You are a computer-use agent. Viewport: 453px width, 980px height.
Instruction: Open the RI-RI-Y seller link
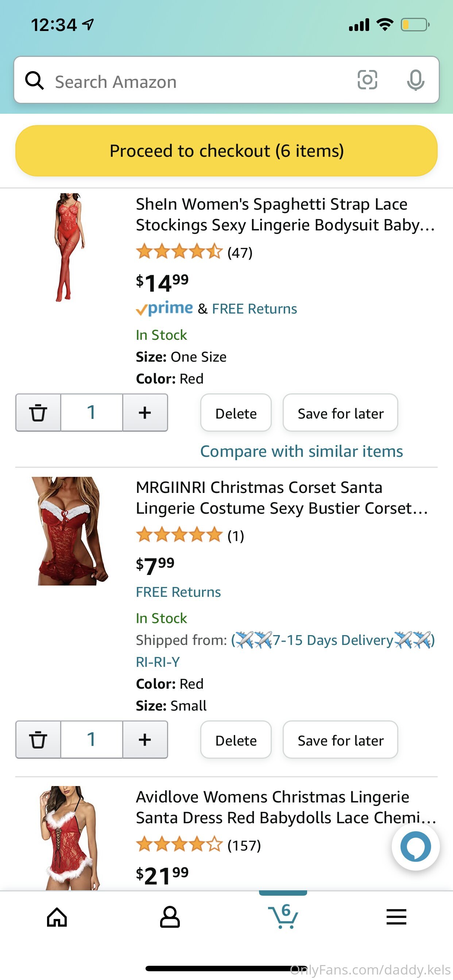[158, 662]
